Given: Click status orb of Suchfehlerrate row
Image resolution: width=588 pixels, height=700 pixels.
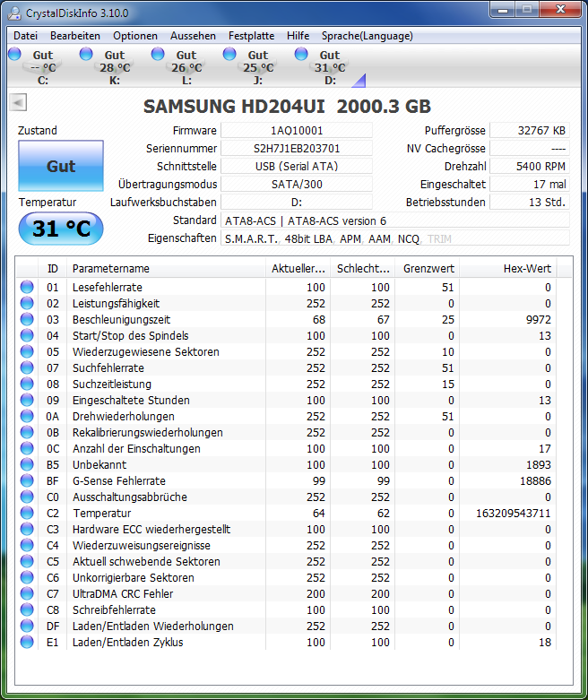Looking at the screenshot, I should point(27,367).
